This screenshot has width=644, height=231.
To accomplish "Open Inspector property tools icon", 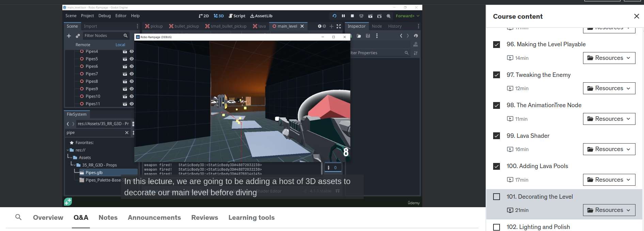I will coord(415,53).
